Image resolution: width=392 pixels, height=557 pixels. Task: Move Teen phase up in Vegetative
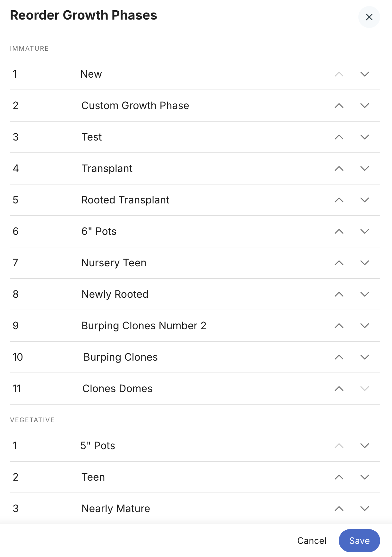339,477
